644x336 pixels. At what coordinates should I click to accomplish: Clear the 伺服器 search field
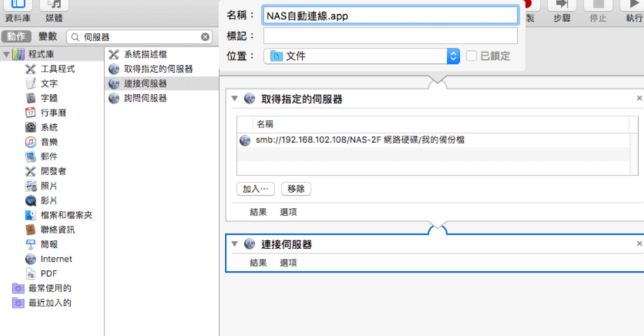(205, 37)
